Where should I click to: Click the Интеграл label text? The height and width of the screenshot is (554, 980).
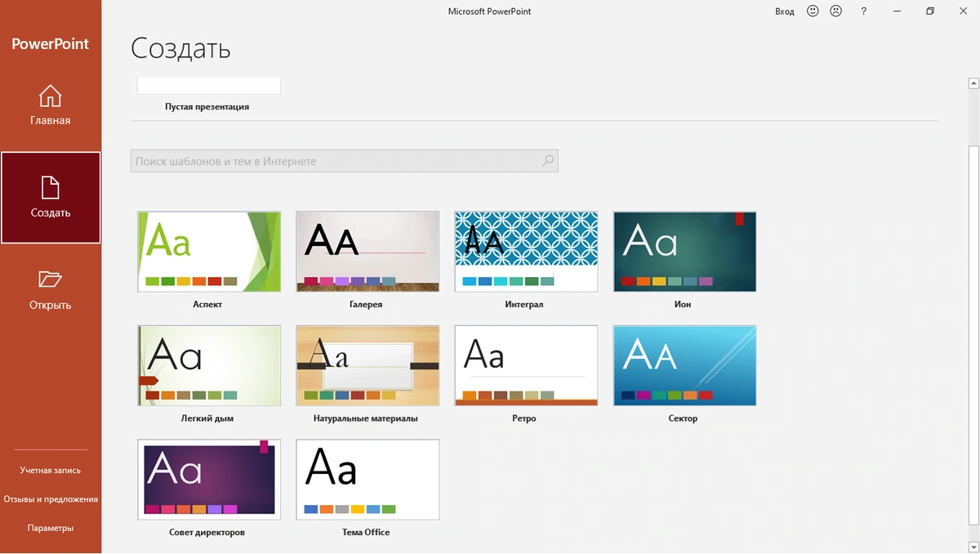click(524, 304)
